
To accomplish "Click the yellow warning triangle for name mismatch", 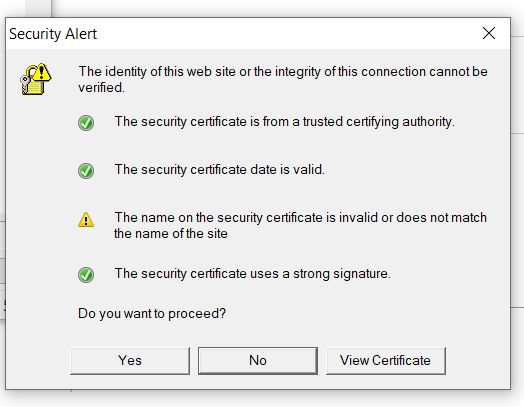I will coord(86,220).
